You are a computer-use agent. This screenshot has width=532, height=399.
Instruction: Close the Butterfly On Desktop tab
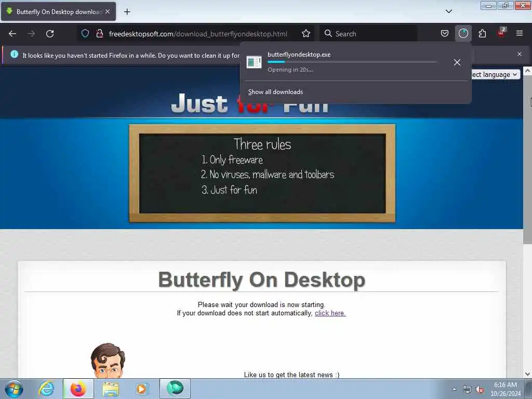pyautogui.click(x=108, y=12)
